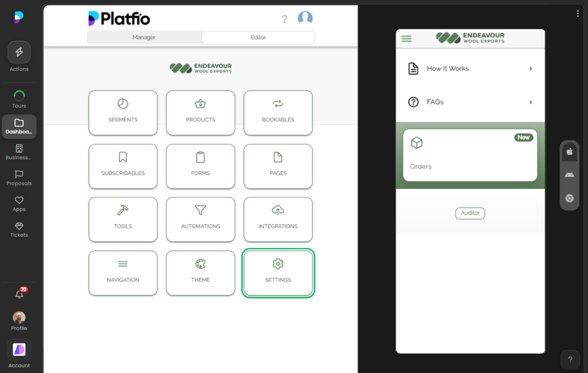
Task: Expand the How It Works item in preview
Action: click(x=470, y=68)
